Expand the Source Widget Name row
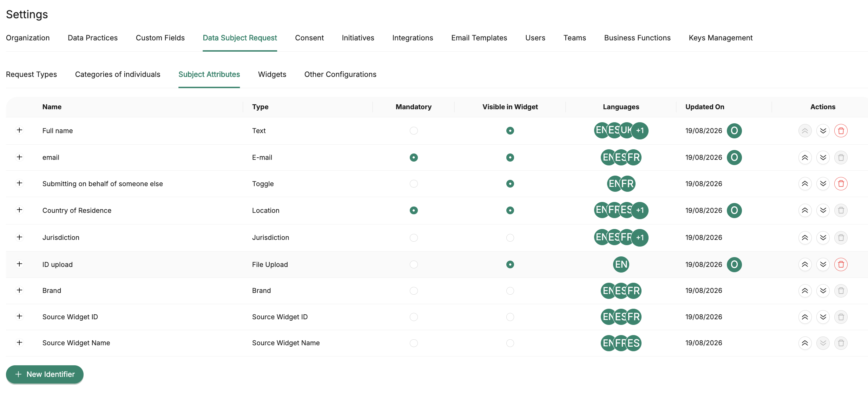This screenshot has width=868, height=399. point(20,342)
